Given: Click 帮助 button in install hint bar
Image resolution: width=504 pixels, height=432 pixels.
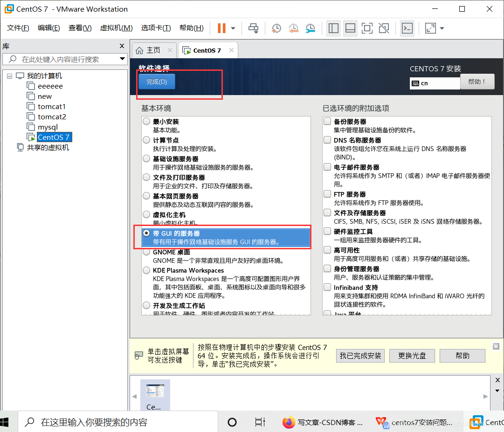Looking at the screenshot, I should pos(462,356).
